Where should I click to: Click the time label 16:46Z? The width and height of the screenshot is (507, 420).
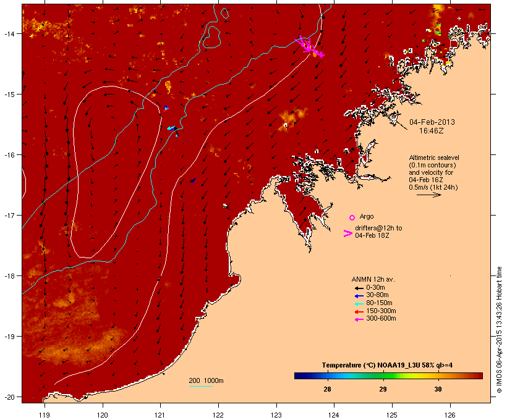pos(432,131)
